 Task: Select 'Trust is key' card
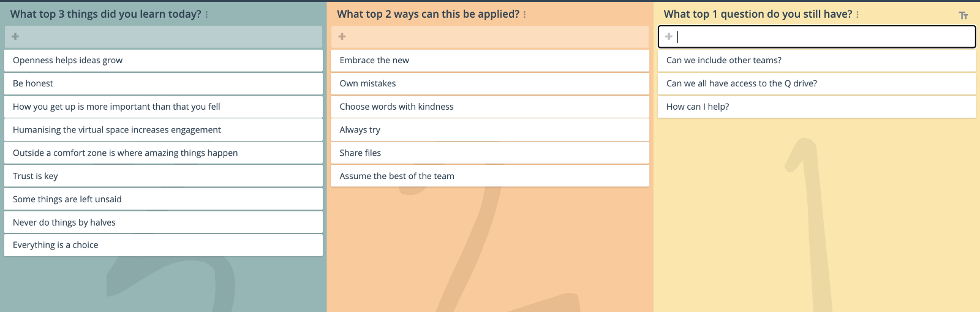[x=164, y=176]
